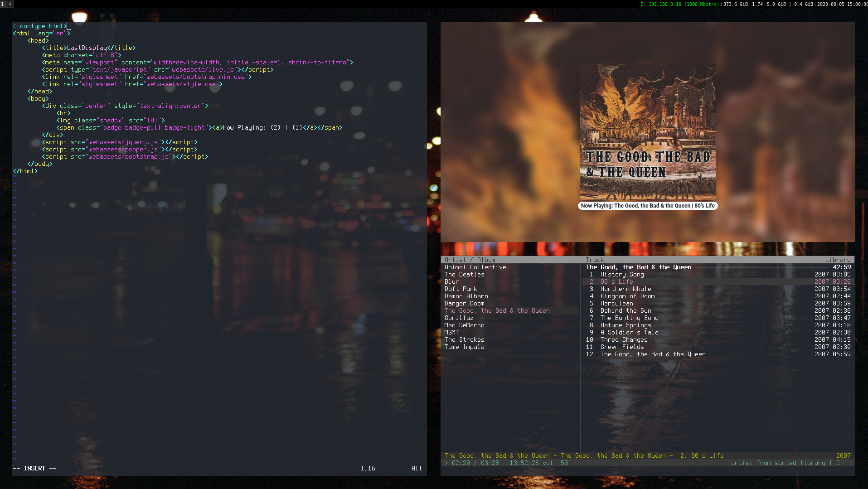Click the div class center line
Viewport: 868px width, 489px height.
[125, 106]
